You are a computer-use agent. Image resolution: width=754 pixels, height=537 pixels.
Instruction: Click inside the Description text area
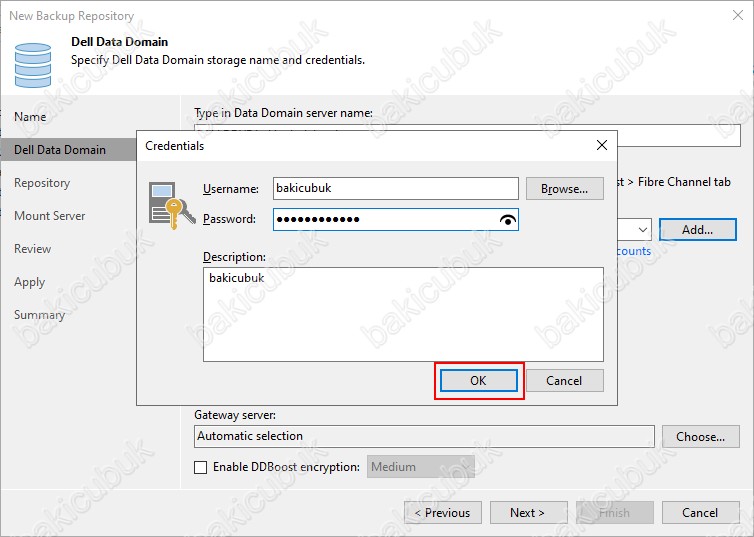[403, 314]
